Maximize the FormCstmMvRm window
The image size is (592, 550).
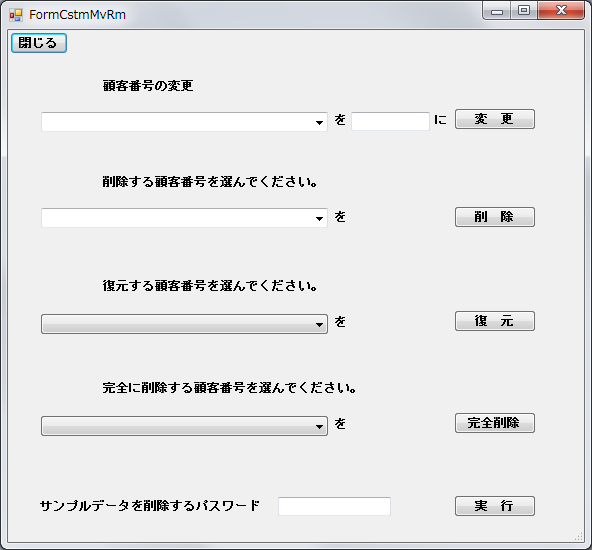tap(524, 11)
